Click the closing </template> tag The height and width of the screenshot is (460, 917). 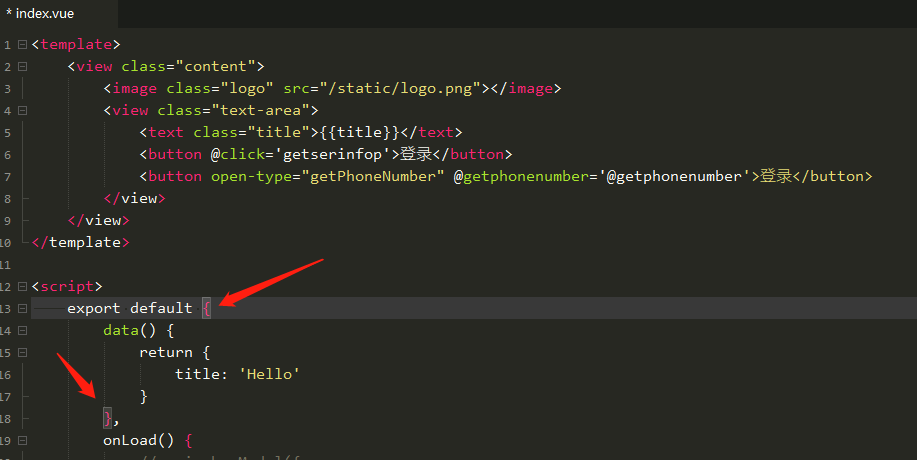(76, 242)
